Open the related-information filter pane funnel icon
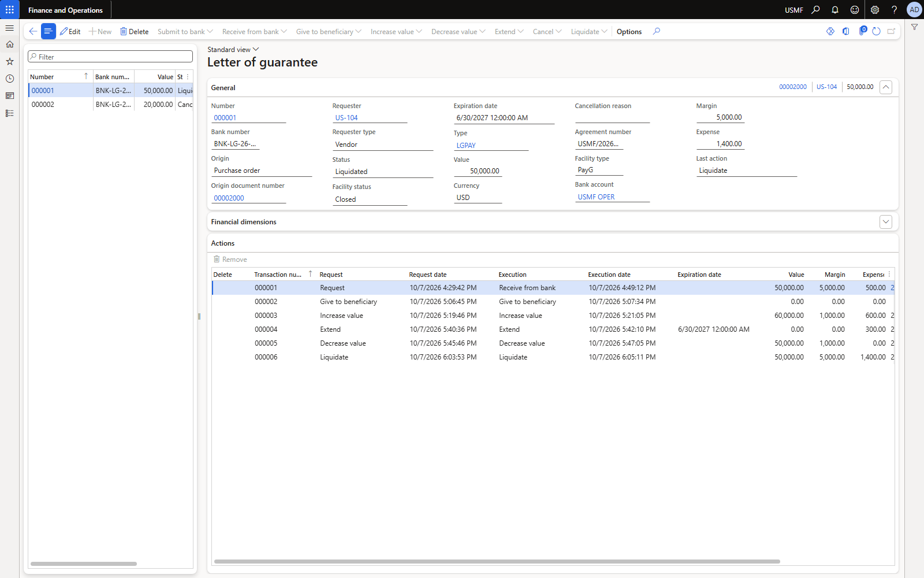This screenshot has width=924, height=578. pos(914,27)
